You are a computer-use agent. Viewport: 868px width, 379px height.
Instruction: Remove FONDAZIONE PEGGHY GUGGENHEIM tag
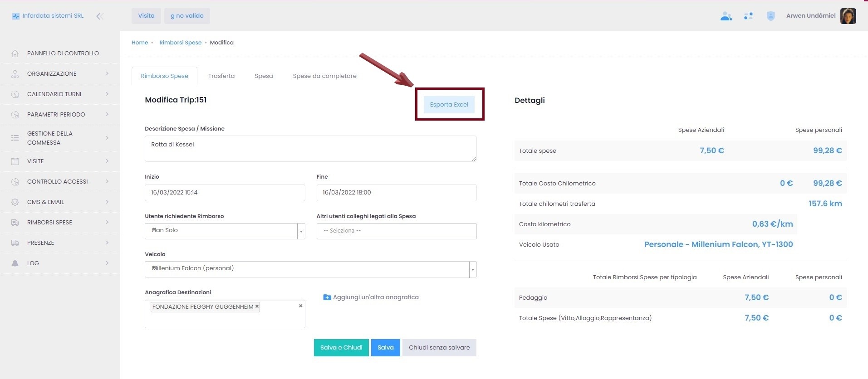257,306
